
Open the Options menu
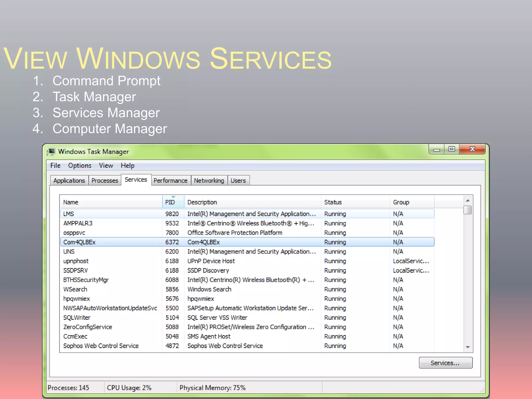(x=80, y=165)
